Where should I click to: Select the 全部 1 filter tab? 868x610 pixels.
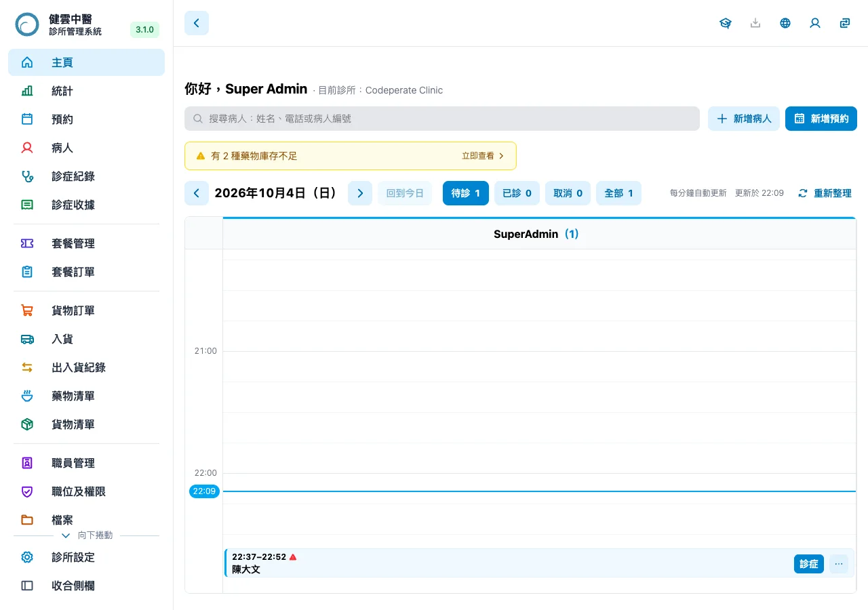618,193
